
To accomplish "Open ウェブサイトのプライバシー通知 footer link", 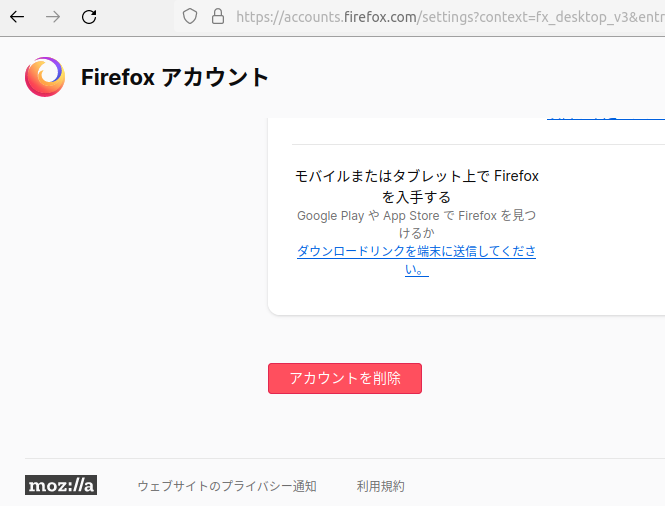I will (x=227, y=486).
